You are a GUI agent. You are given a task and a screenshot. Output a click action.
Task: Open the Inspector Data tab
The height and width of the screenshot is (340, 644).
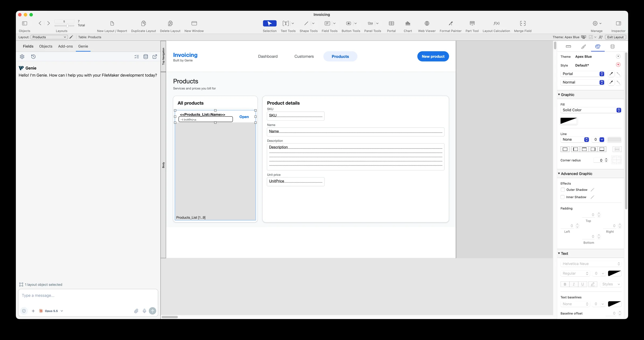coord(612,46)
